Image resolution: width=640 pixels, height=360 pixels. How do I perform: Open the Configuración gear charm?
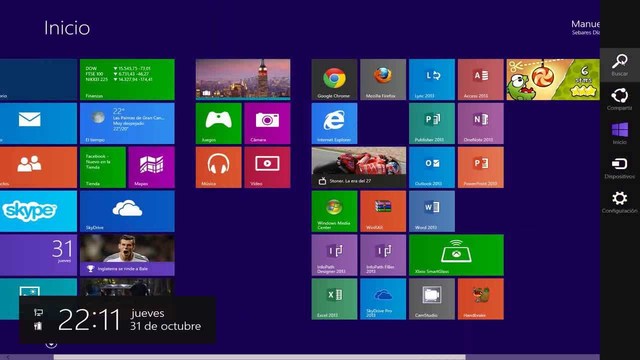(x=620, y=202)
